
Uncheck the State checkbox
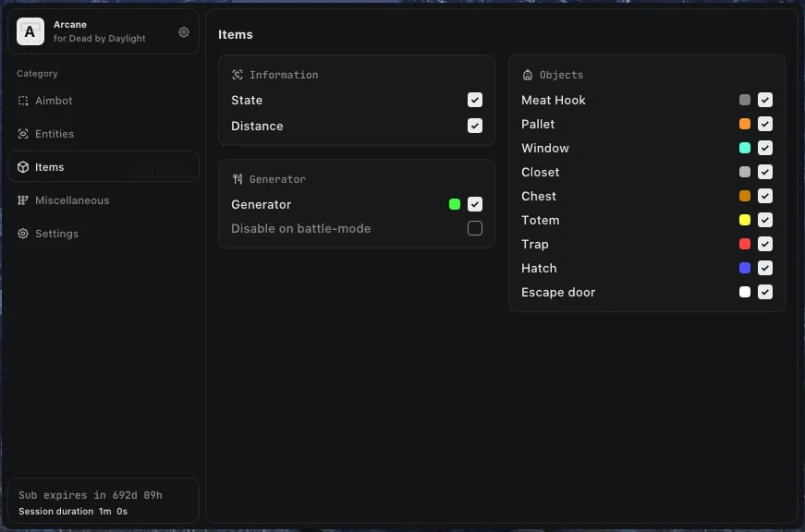475,100
